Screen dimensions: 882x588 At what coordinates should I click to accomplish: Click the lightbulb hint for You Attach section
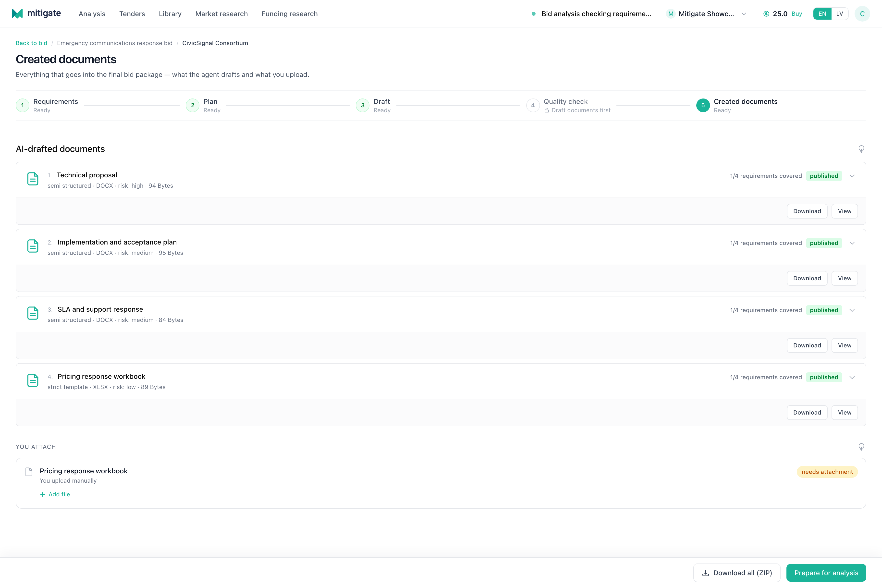pos(861,447)
